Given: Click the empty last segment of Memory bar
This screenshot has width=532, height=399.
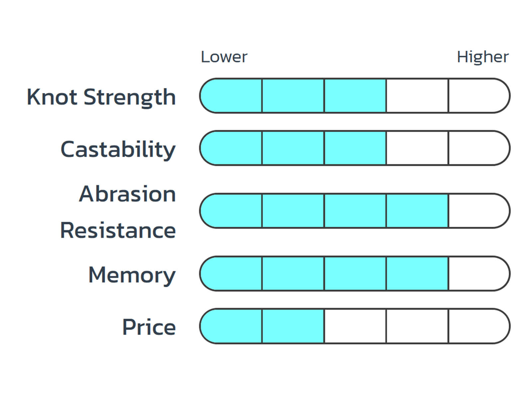Looking at the screenshot, I should (478, 274).
